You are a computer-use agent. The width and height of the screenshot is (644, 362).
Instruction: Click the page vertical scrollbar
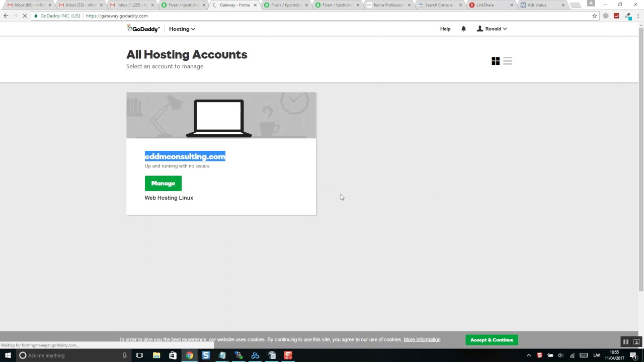click(641, 158)
